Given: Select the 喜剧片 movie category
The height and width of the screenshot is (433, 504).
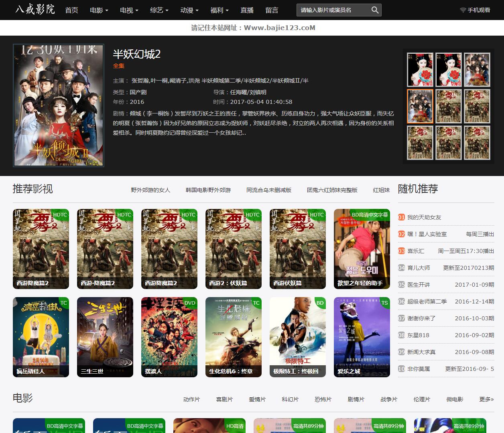Looking at the screenshot, I should [x=224, y=399].
